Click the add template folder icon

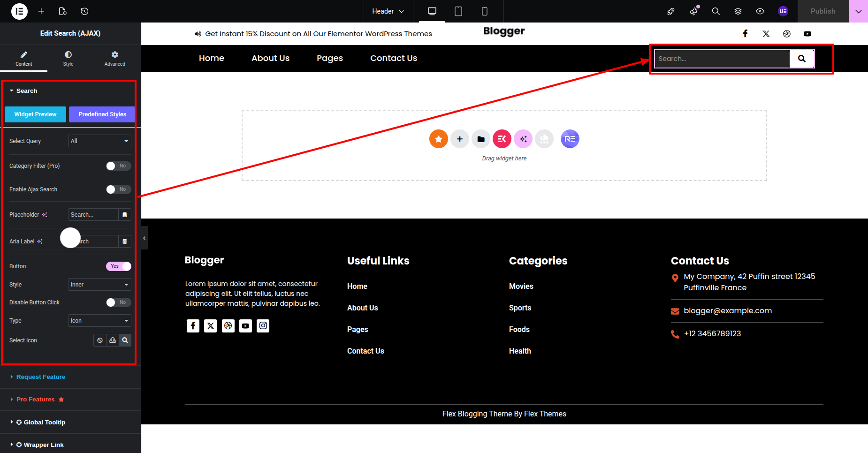(481, 139)
